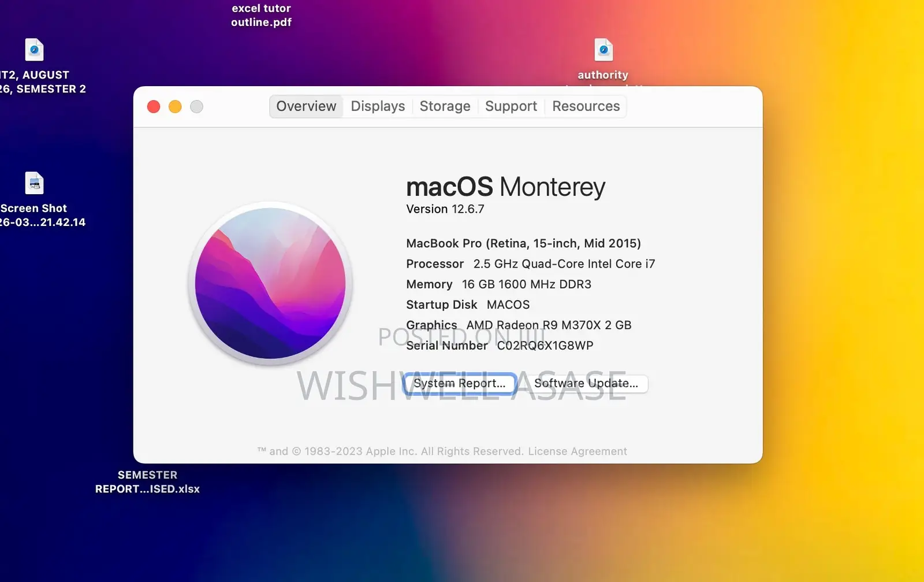
Task: Open the Storage tab
Action: 445,106
